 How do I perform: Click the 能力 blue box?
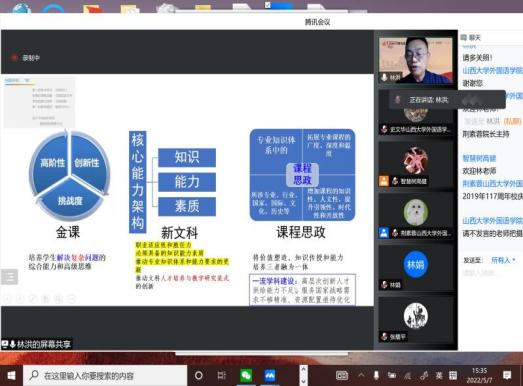pos(187,182)
